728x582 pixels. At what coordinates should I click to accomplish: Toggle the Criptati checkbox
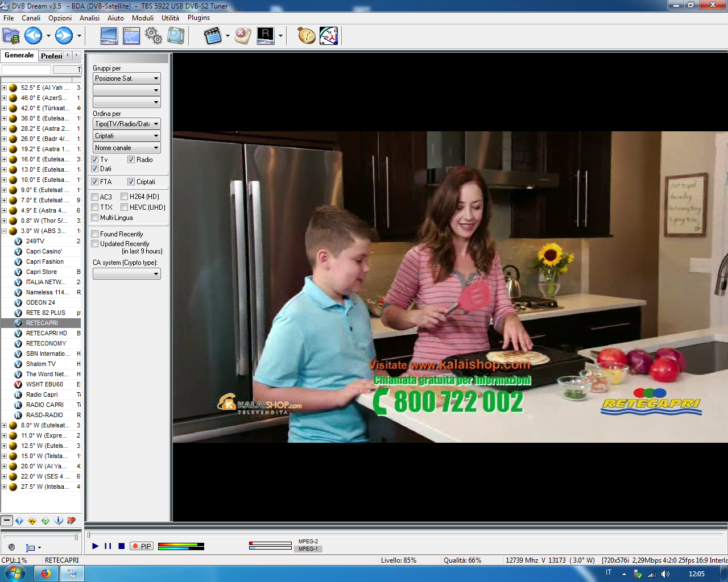click(x=131, y=182)
